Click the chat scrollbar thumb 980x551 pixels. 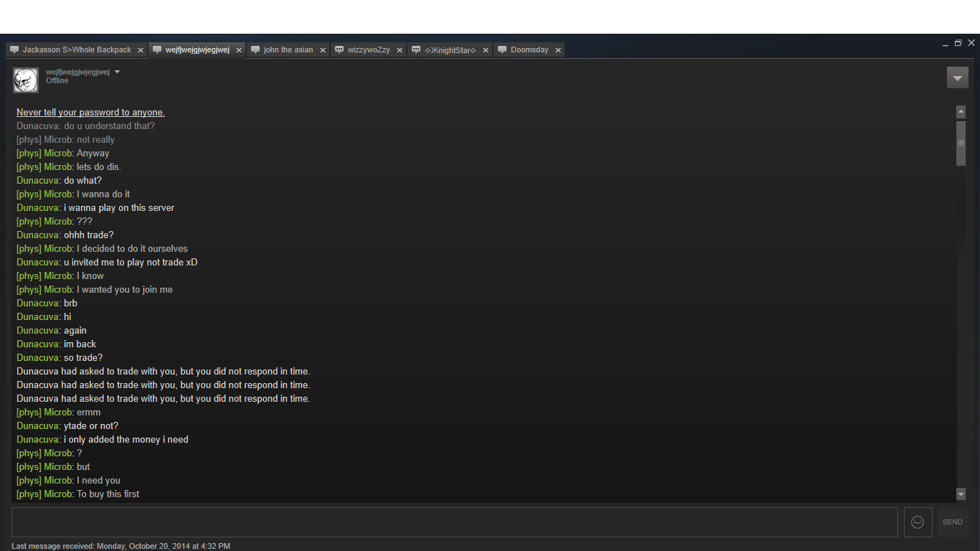pyautogui.click(x=961, y=143)
